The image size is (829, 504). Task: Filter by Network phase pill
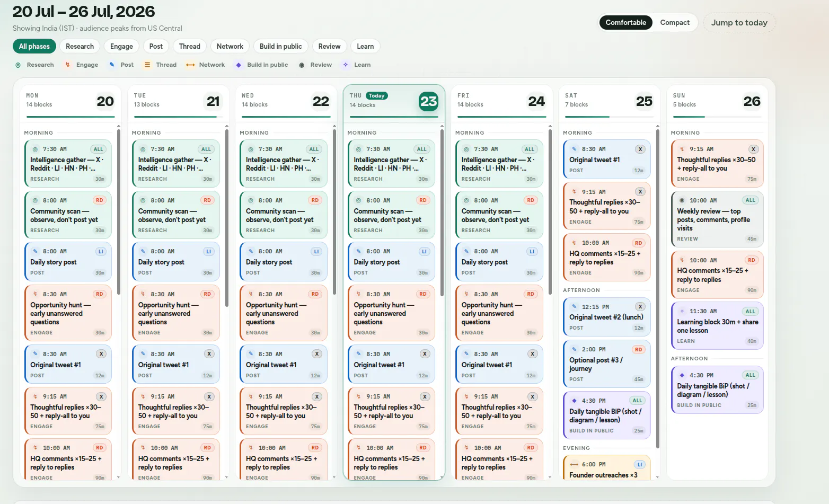tap(230, 47)
